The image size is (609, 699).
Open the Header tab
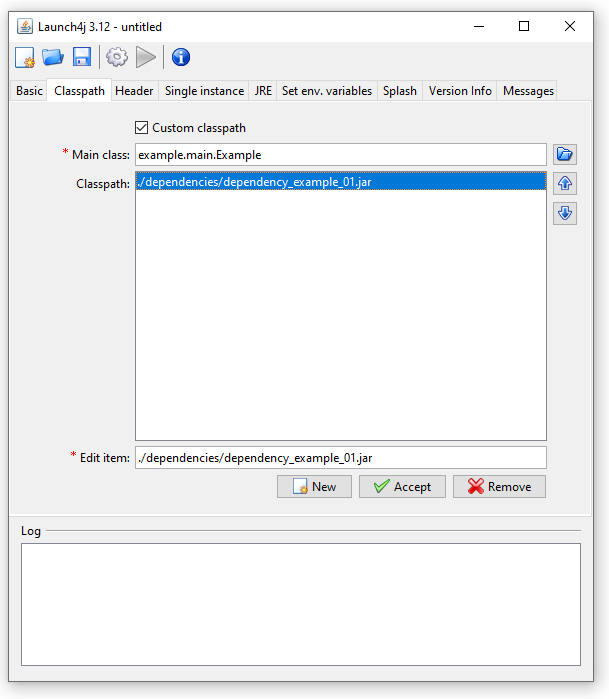[134, 91]
